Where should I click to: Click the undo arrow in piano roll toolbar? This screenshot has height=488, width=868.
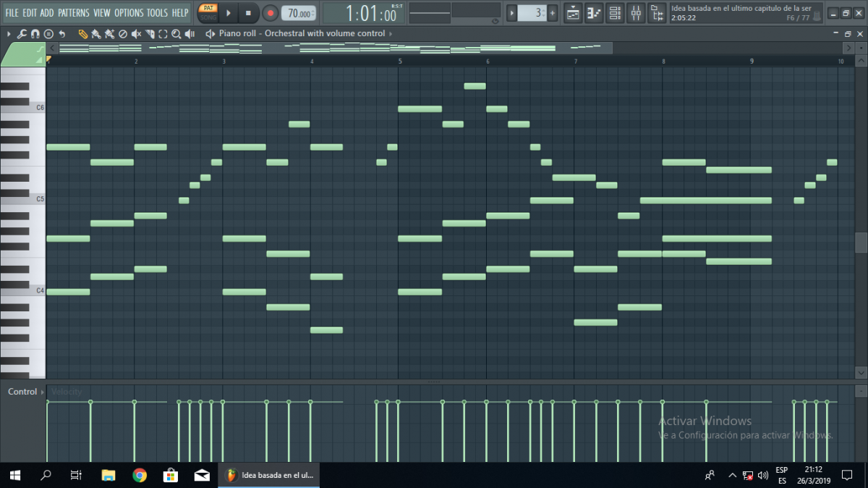pyautogui.click(x=62, y=34)
